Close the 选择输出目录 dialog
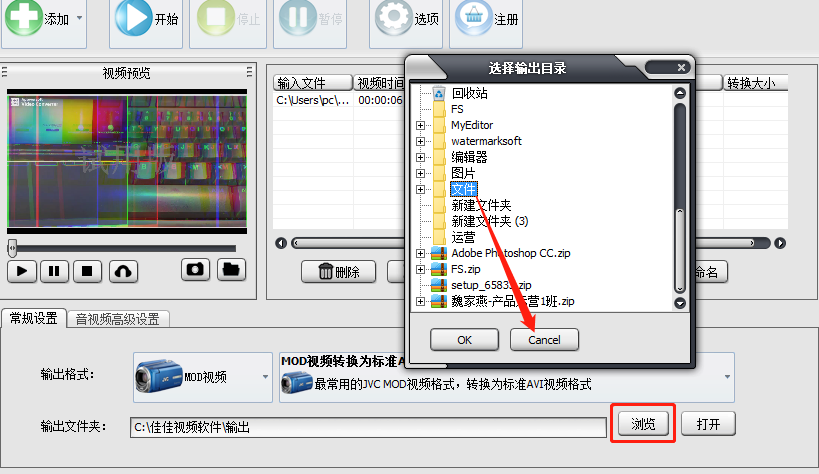819x474 pixels. (681, 67)
